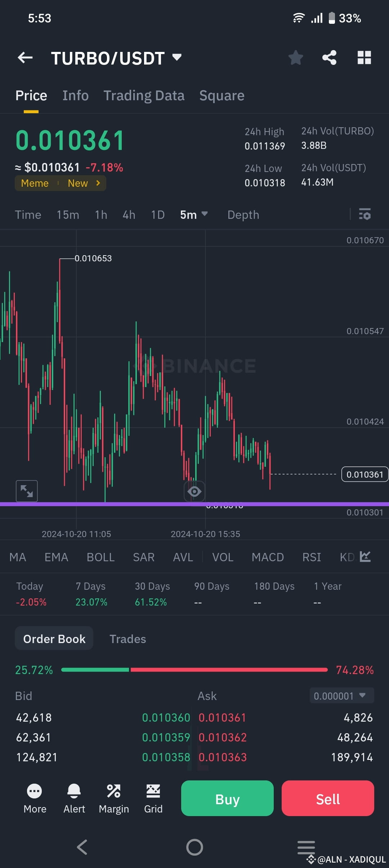Screen dimensions: 389x868
Task: Tap the bid/ask ratio bar
Action: coord(194,670)
